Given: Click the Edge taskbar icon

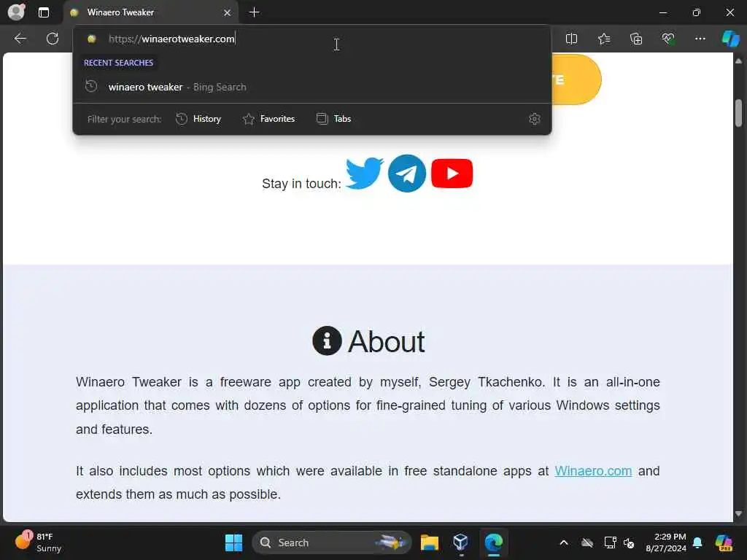Looking at the screenshot, I should tap(494, 542).
